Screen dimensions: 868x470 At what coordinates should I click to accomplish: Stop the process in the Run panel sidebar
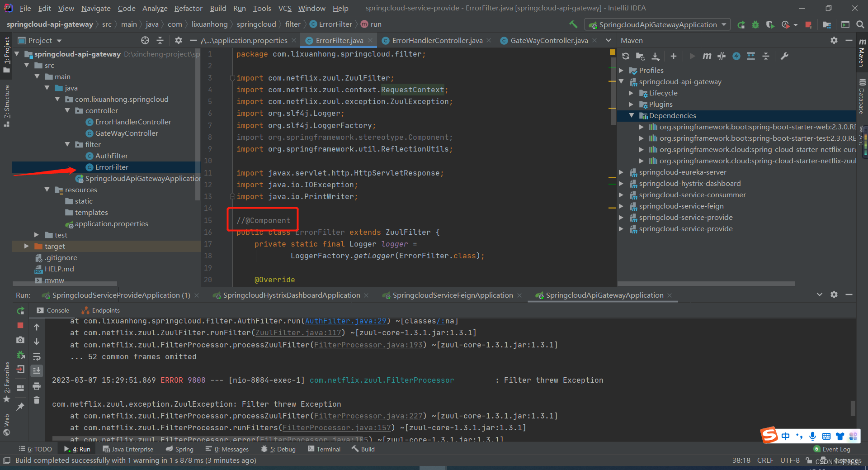coord(20,325)
